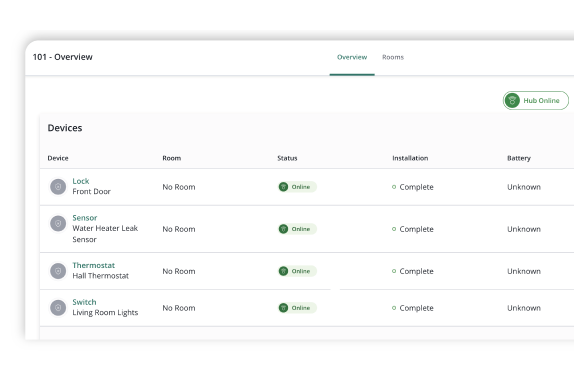Click the Status column header
574x376 pixels.
pos(287,158)
